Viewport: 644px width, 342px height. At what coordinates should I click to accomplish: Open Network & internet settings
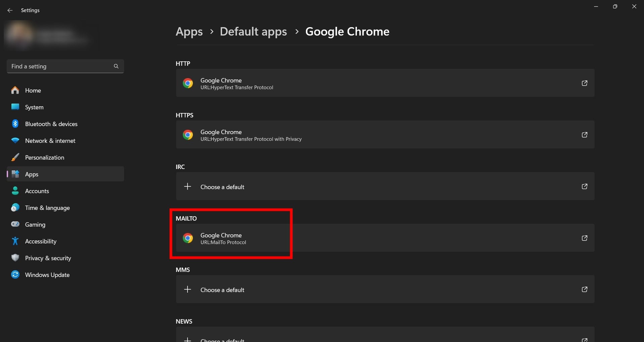[65, 140]
